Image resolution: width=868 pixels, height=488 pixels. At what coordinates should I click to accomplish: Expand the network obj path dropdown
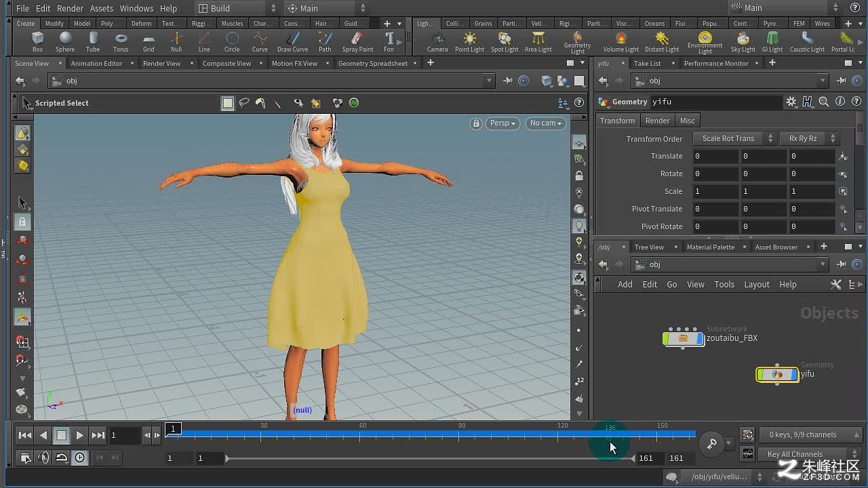coord(823,264)
